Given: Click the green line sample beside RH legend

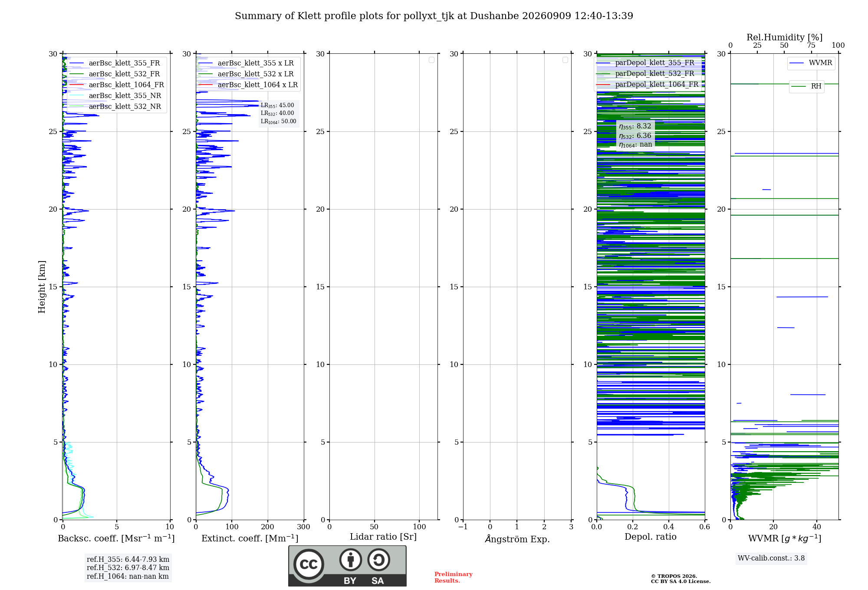Looking at the screenshot, I should (x=799, y=86).
